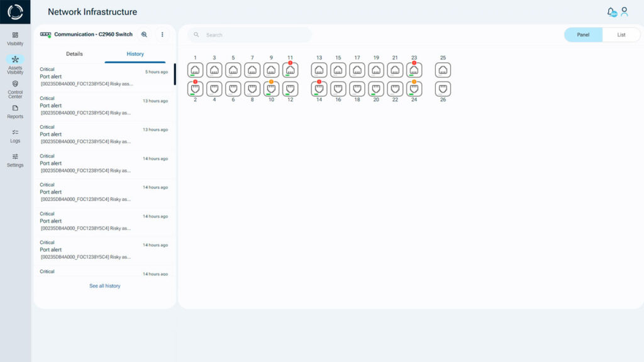The height and width of the screenshot is (362, 644).
Task: Select the History tab
Action: click(x=135, y=54)
